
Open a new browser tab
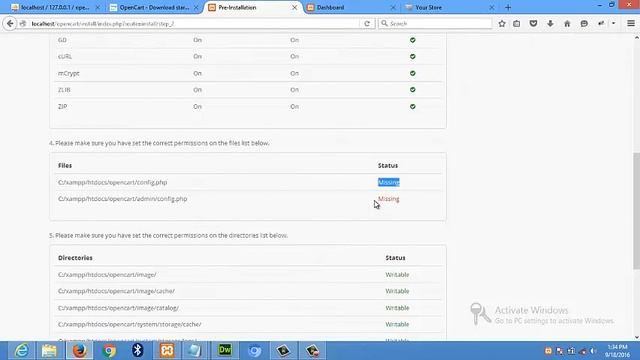tap(508, 7)
